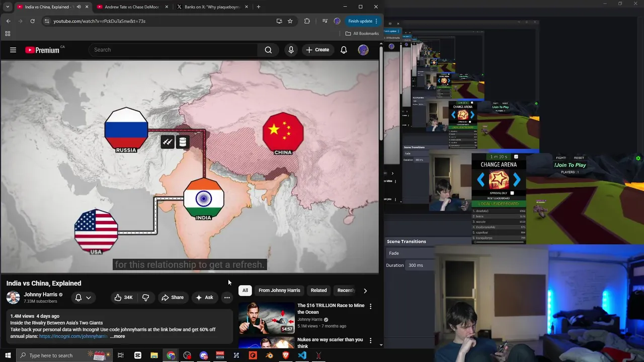Screen dimensions: 644x362
Task: Click the Finish update button
Action: 360,21
